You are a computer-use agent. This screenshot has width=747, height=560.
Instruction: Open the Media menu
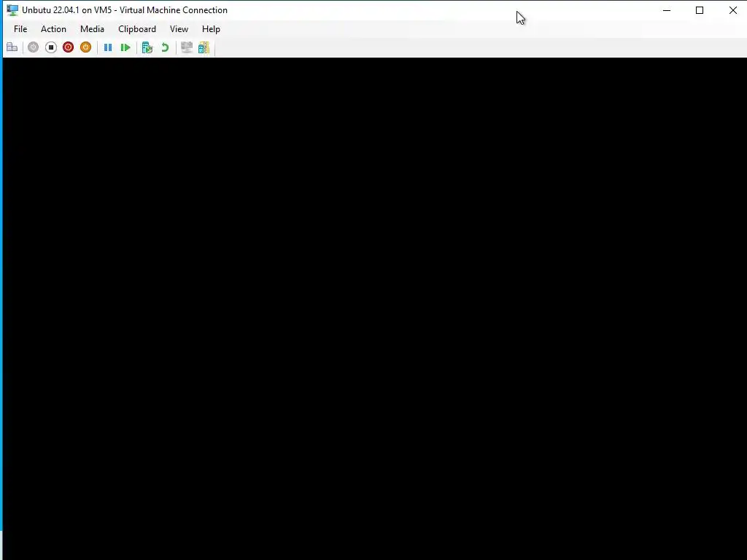click(x=92, y=29)
